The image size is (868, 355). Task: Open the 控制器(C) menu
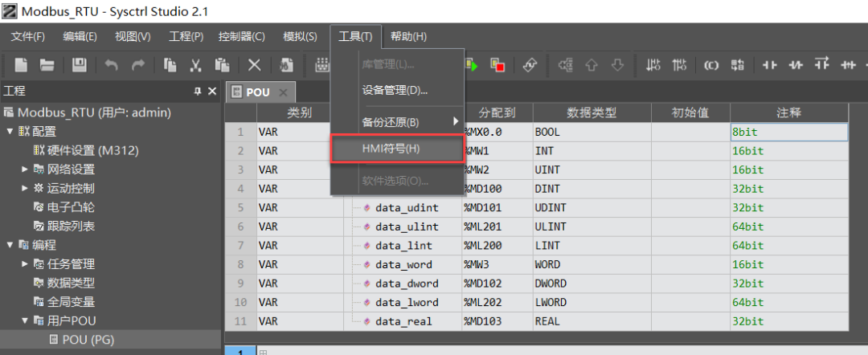click(x=241, y=36)
